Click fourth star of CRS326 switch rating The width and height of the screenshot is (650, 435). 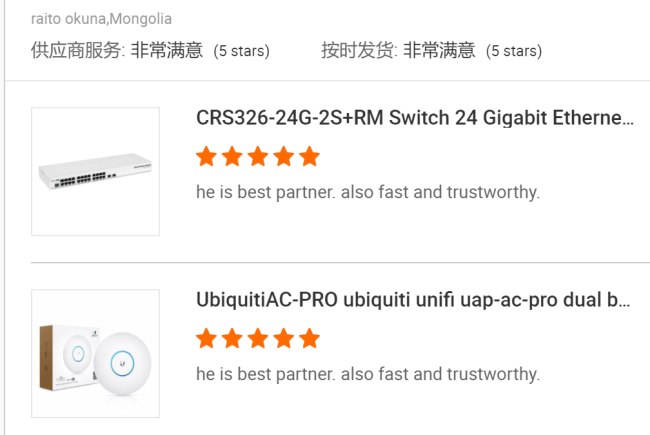[284, 156]
